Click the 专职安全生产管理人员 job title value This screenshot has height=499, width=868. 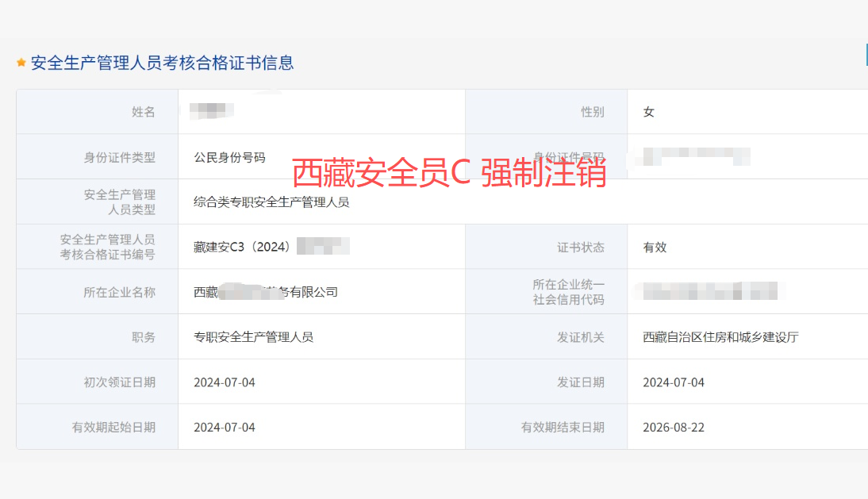click(x=253, y=337)
